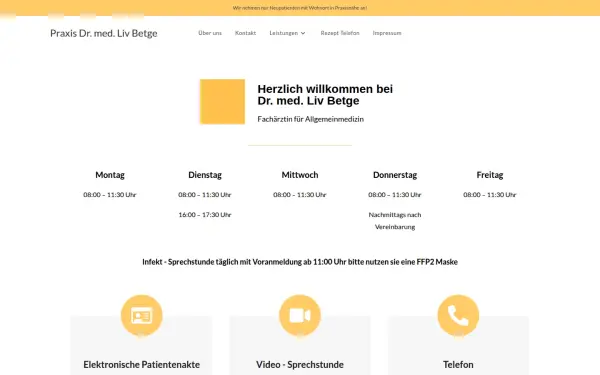The width and height of the screenshot is (600, 375).
Task: Click the telephone handset icon
Action: [458, 316]
